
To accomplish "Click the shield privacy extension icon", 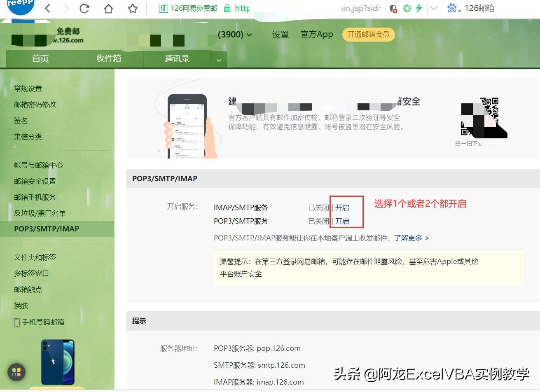I will pos(393,8).
